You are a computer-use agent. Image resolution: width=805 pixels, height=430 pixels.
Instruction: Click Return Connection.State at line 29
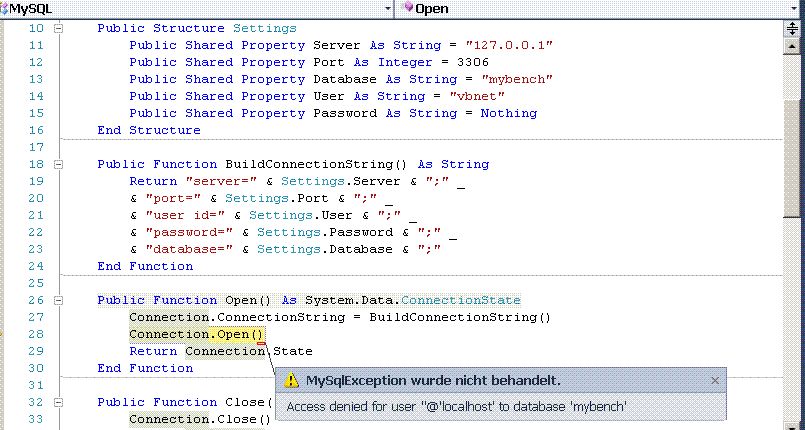221,351
